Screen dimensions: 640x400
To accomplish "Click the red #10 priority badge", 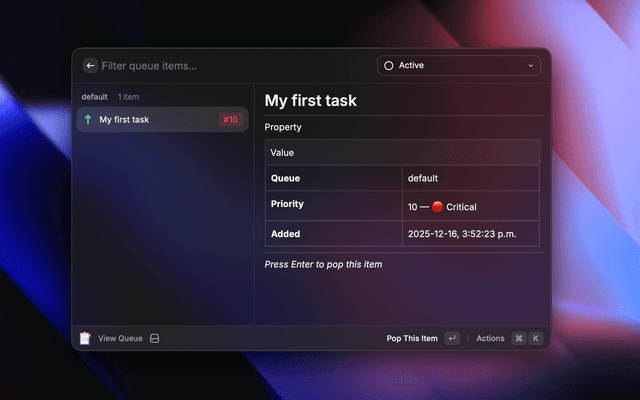I will pos(230,120).
